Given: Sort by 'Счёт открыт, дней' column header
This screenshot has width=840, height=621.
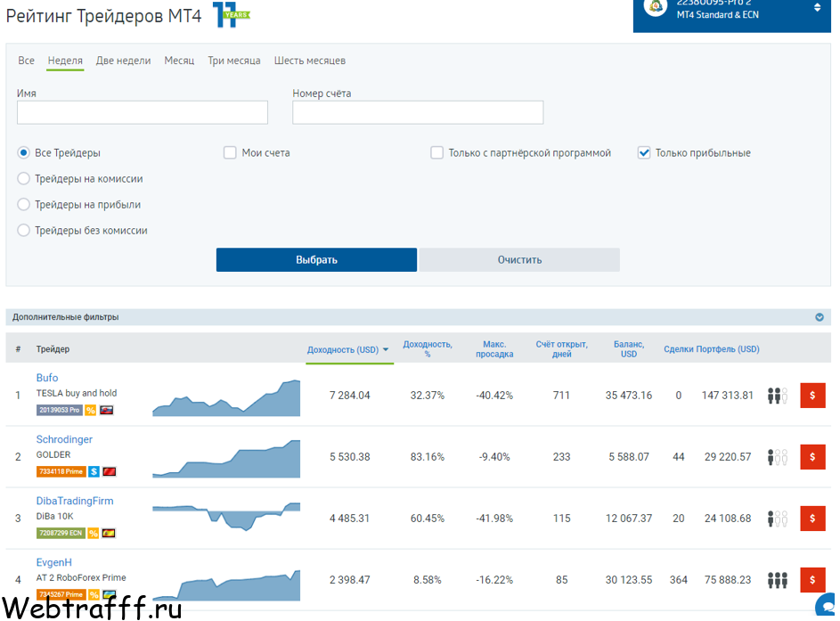Looking at the screenshot, I should tap(561, 348).
